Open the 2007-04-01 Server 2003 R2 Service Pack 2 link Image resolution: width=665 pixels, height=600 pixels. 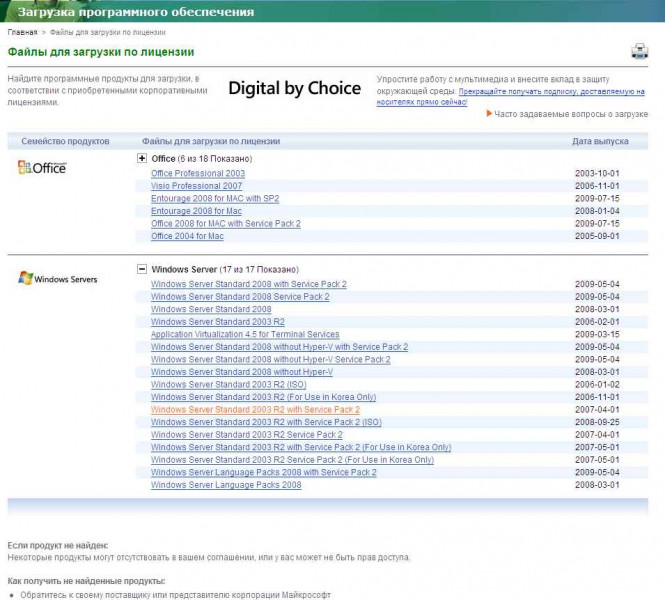click(x=247, y=435)
